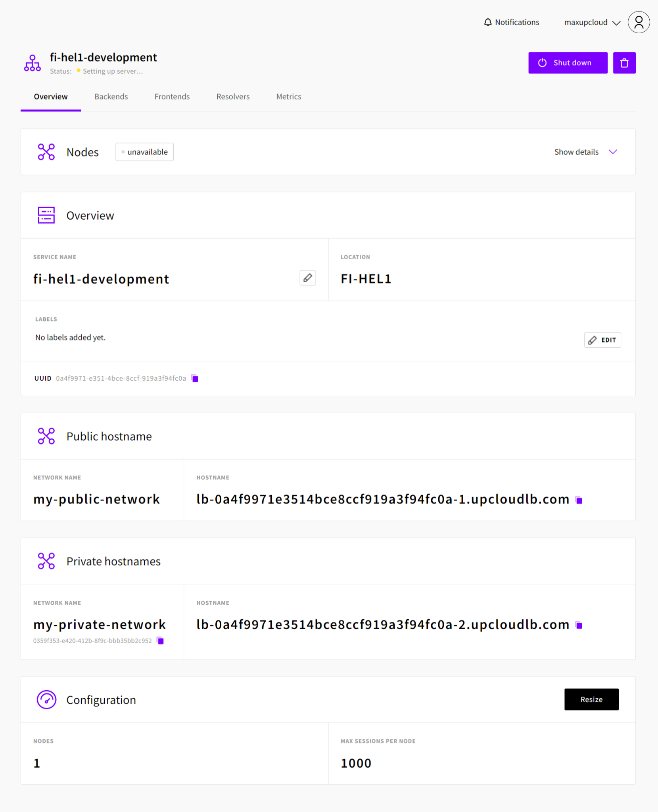Copy the private hostname via copy icon
This screenshot has height=812, width=658.
click(x=579, y=625)
